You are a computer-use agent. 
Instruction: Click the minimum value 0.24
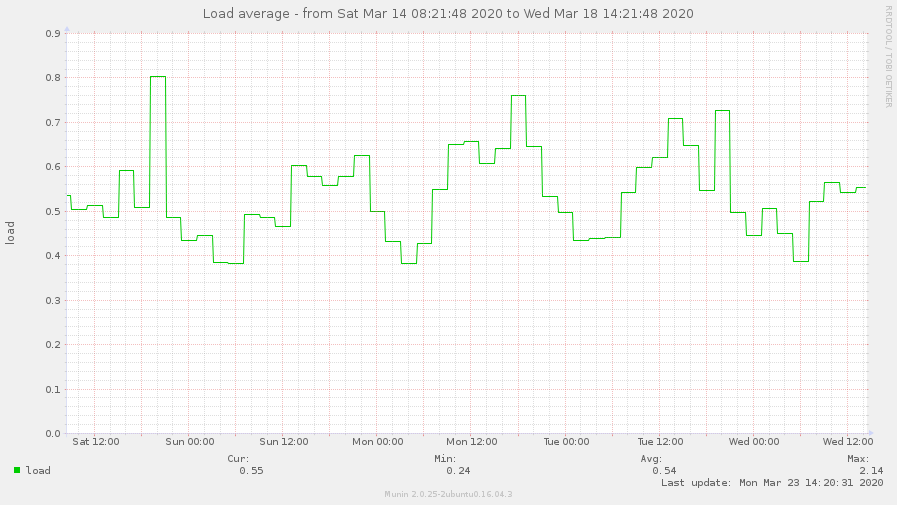click(x=458, y=471)
